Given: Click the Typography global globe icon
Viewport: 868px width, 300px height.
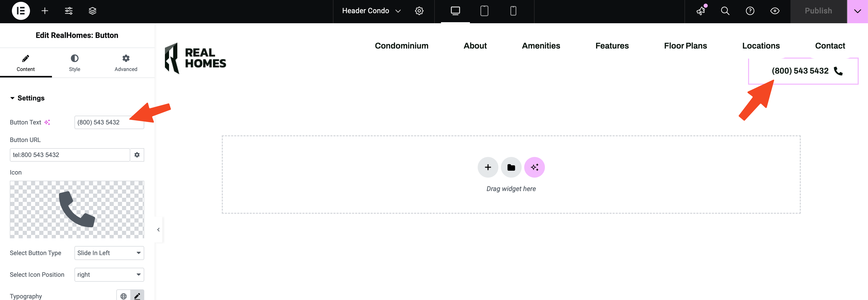Looking at the screenshot, I should point(124,296).
